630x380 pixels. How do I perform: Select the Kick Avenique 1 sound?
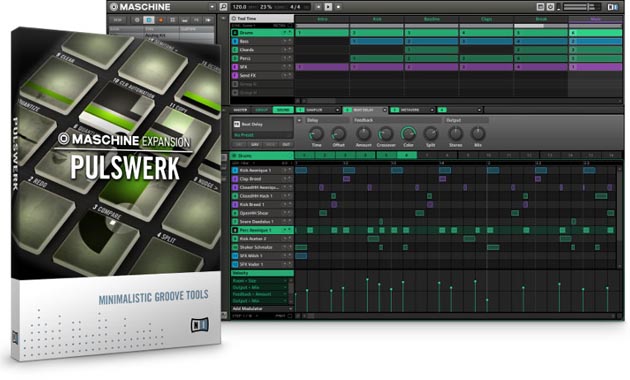point(262,170)
